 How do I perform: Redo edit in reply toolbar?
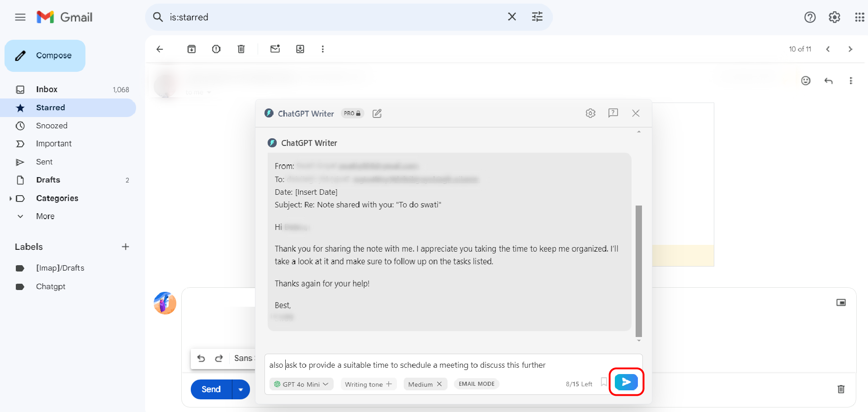coord(219,358)
